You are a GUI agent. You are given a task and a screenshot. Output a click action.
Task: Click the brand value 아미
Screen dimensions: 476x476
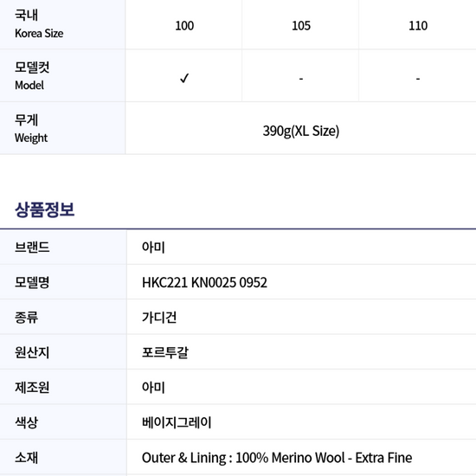tap(153, 248)
